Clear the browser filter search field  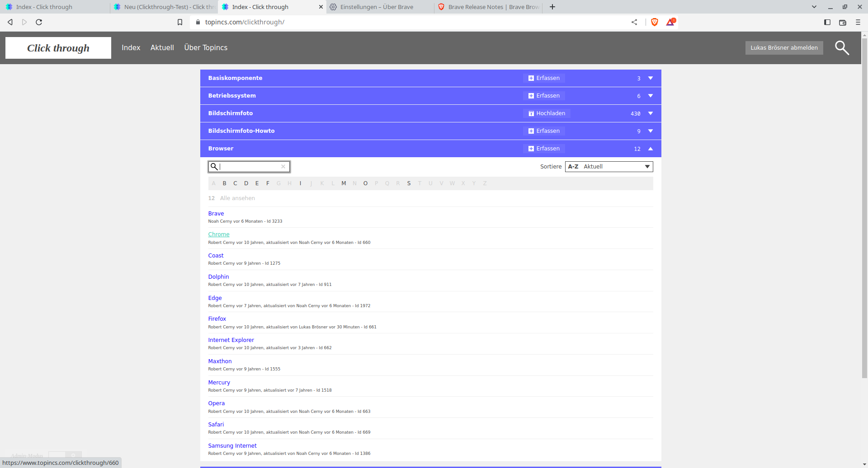[x=283, y=167]
